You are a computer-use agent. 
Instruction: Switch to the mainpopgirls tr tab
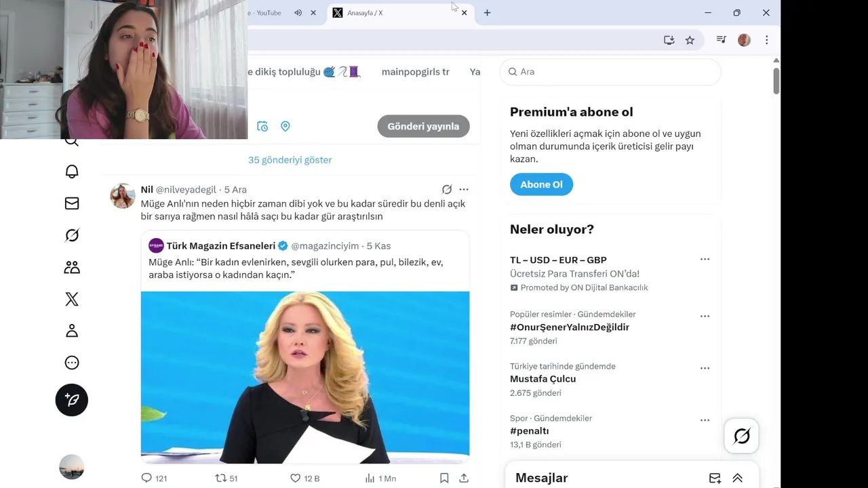click(416, 72)
